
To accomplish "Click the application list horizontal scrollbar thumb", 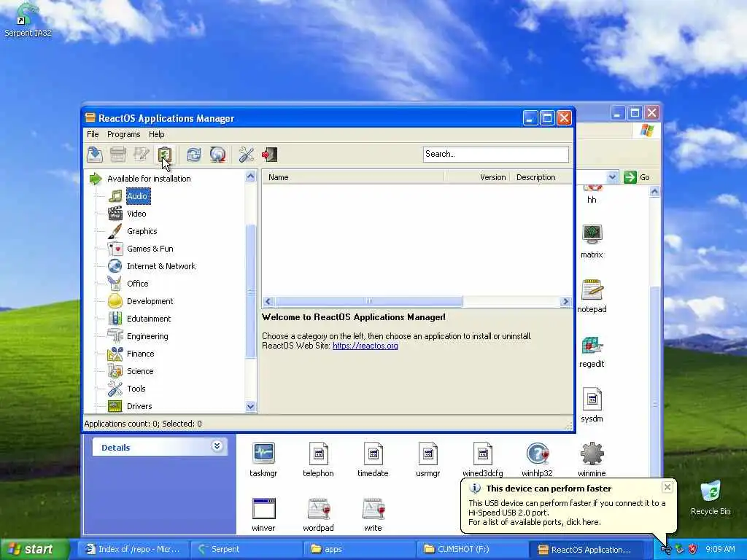I will pos(368,301).
